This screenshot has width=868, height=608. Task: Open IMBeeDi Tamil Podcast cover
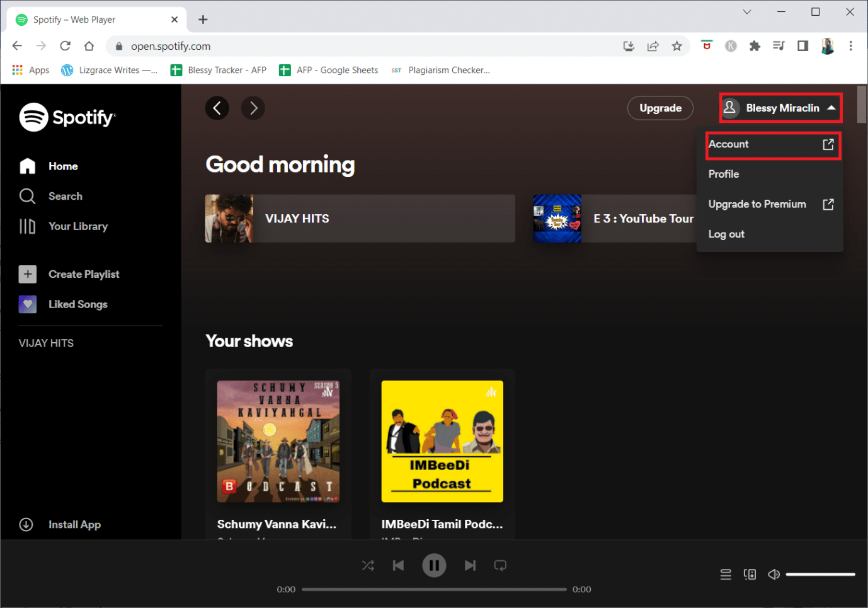pyautogui.click(x=442, y=442)
